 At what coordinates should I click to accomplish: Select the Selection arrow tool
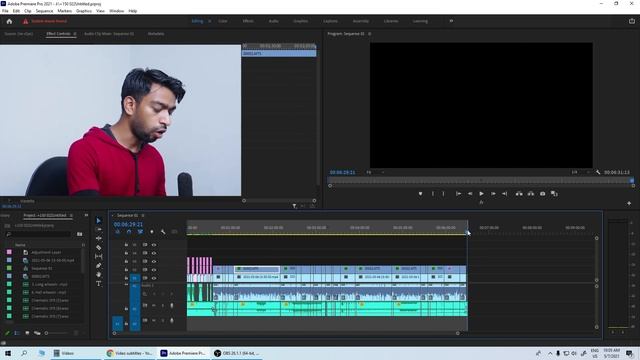[x=98, y=220]
